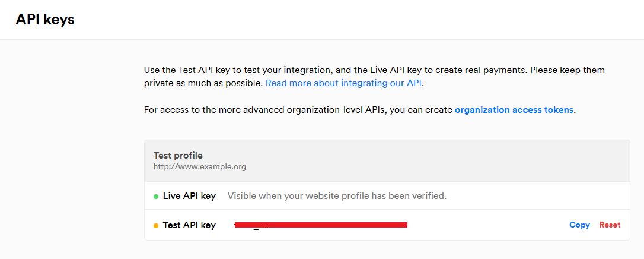Click the http://www.example.org profile URL
The image size is (644, 259).
(x=199, y=167)
